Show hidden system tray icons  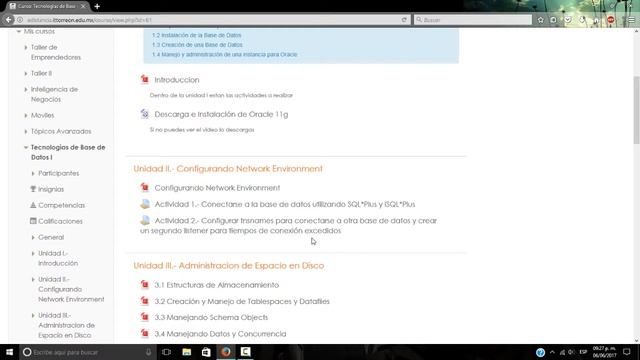pyautogui.click(x=552, y=352)
